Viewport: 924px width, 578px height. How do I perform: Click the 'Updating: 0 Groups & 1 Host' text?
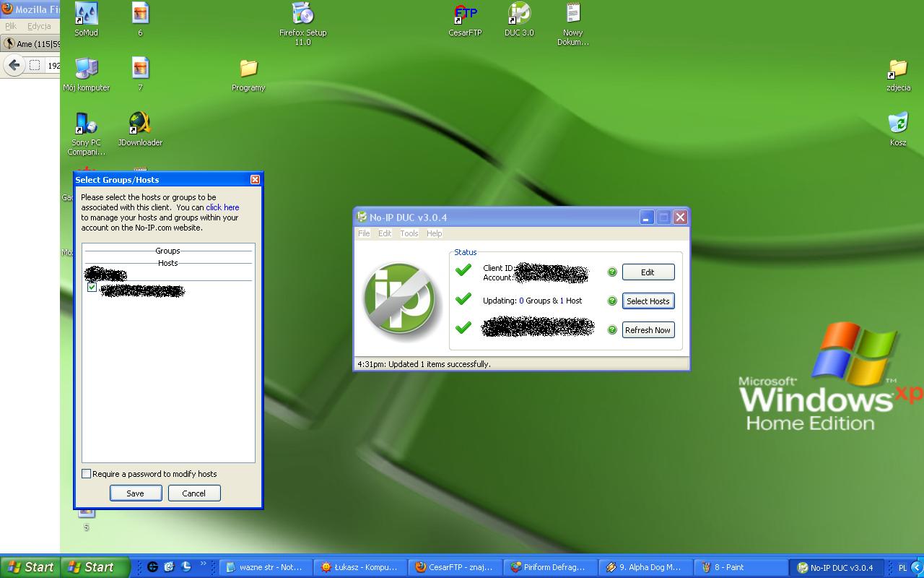533,301
